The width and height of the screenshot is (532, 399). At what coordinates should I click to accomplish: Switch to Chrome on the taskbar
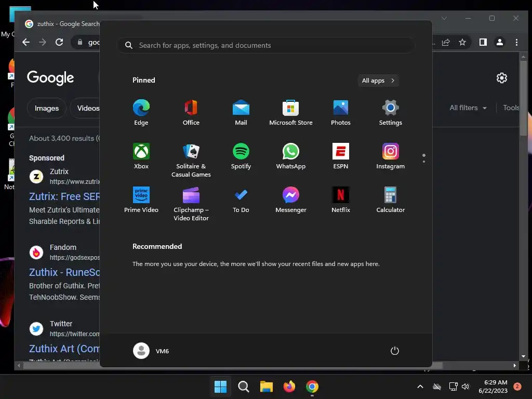coord(312,387)
